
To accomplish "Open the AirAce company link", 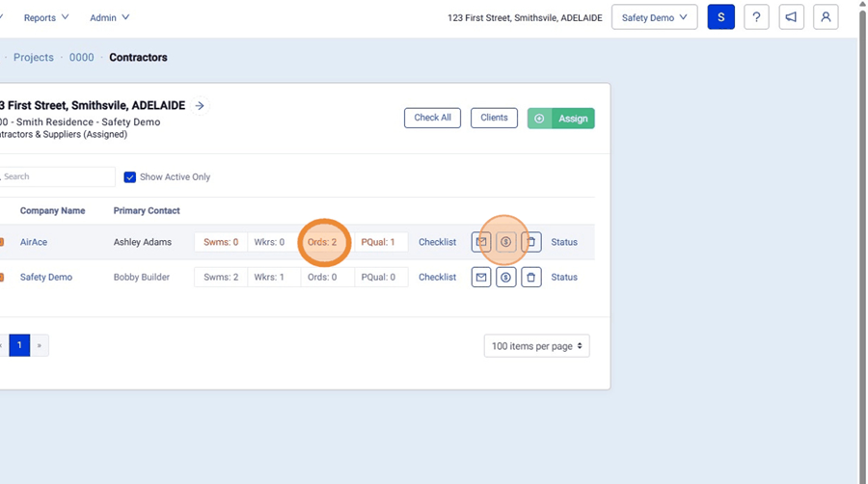I will coord(34,242).
